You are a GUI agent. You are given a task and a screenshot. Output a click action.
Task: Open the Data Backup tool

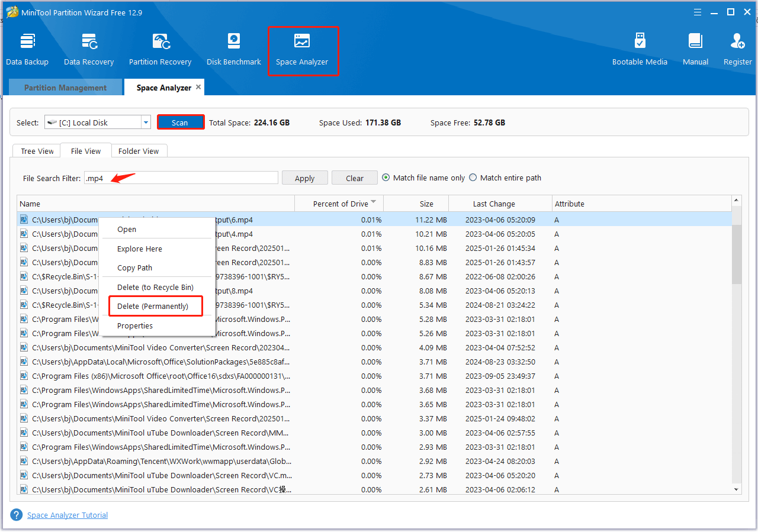point(27,50)
